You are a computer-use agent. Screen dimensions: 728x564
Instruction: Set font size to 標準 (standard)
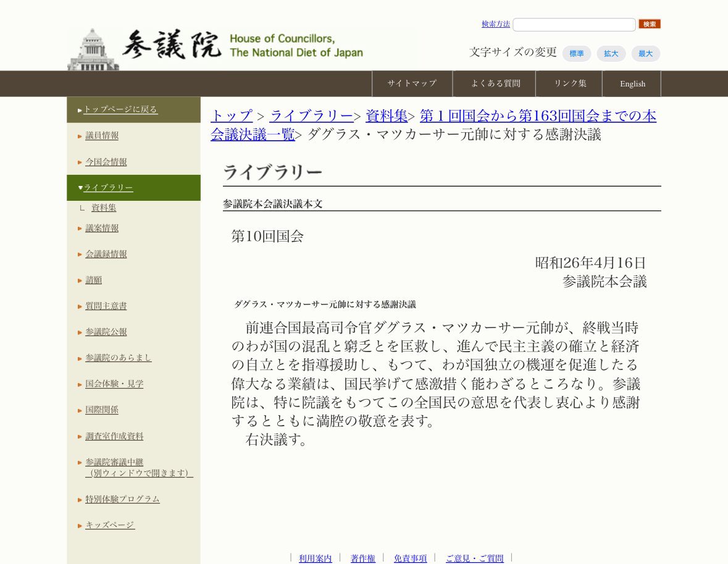click(576, 54)
